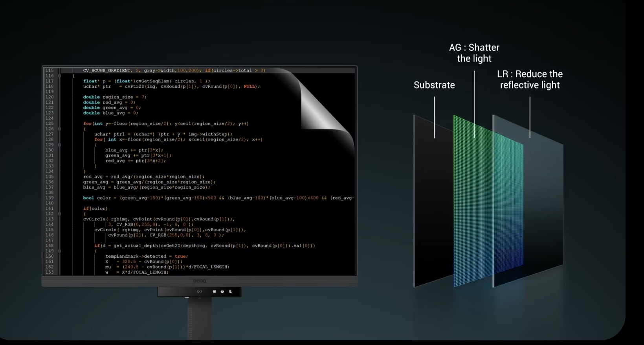Collapse the code fold marker at line 129

59,145
